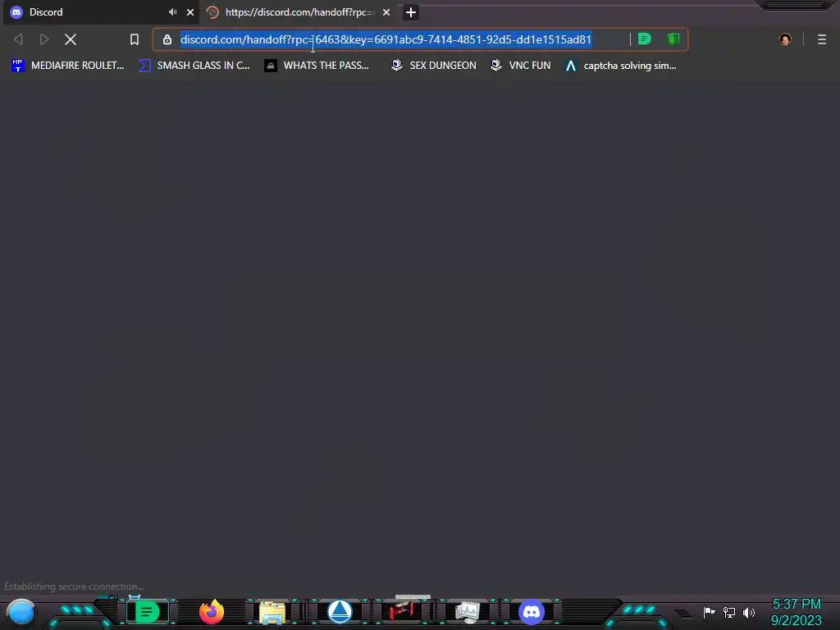Open the green chat extension icon

(645, 39)
